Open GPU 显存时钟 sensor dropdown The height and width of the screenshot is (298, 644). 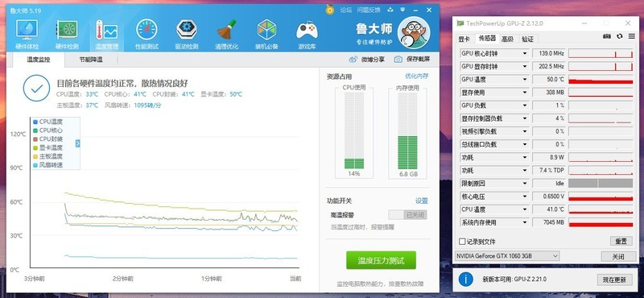point(525,66)
